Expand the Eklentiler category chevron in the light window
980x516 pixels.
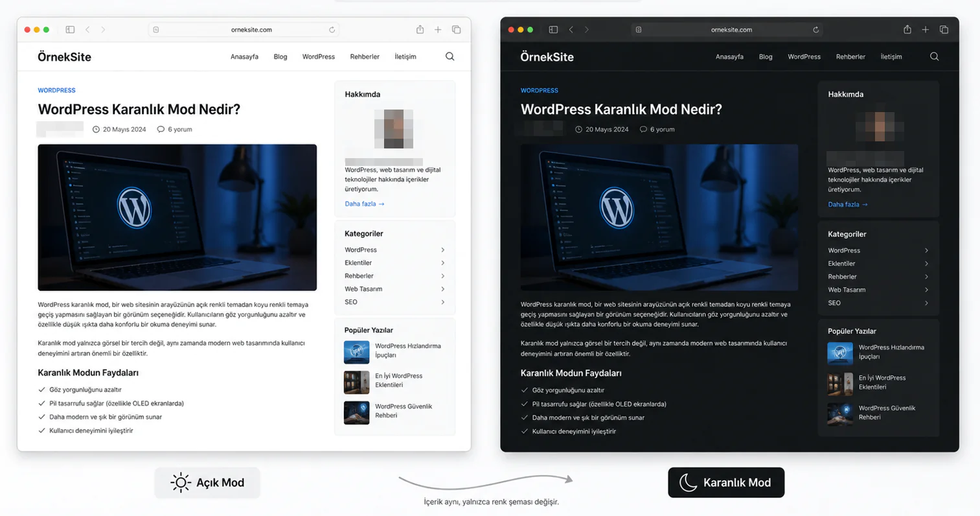442,263
